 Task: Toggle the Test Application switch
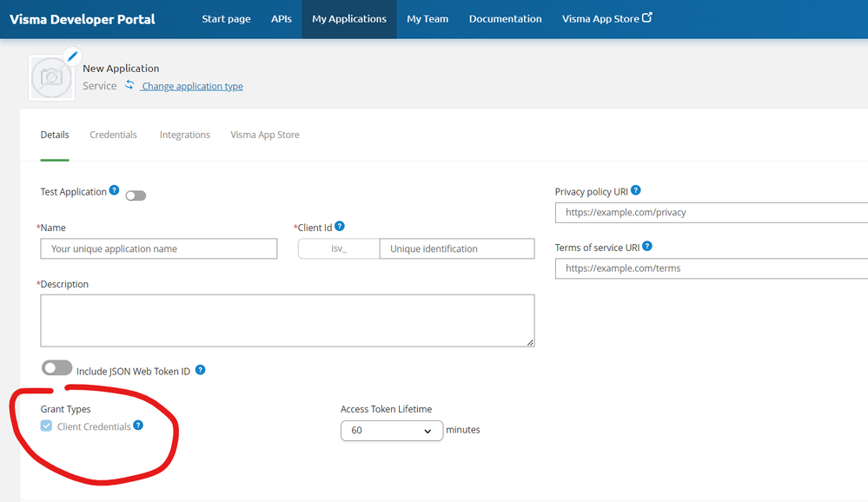136,195
